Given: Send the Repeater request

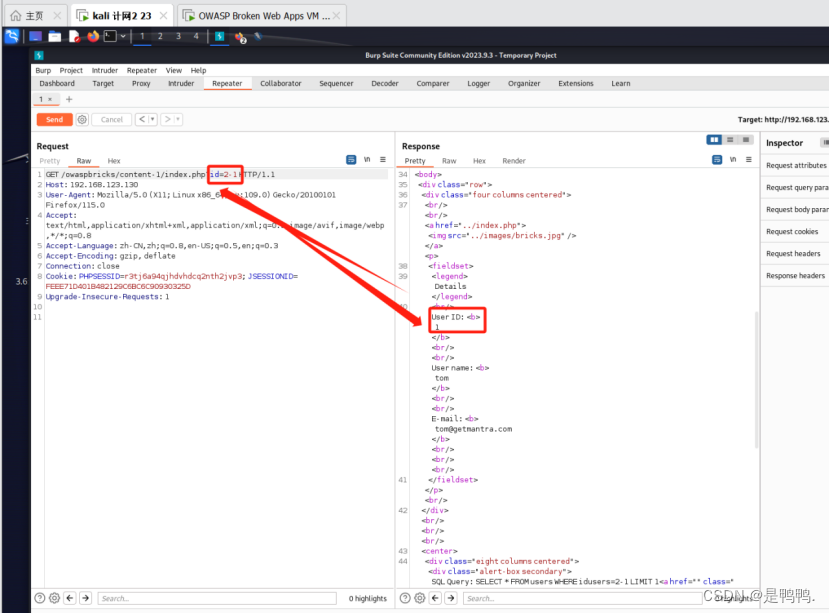Looking at the screenshot, I should (55, 120).
